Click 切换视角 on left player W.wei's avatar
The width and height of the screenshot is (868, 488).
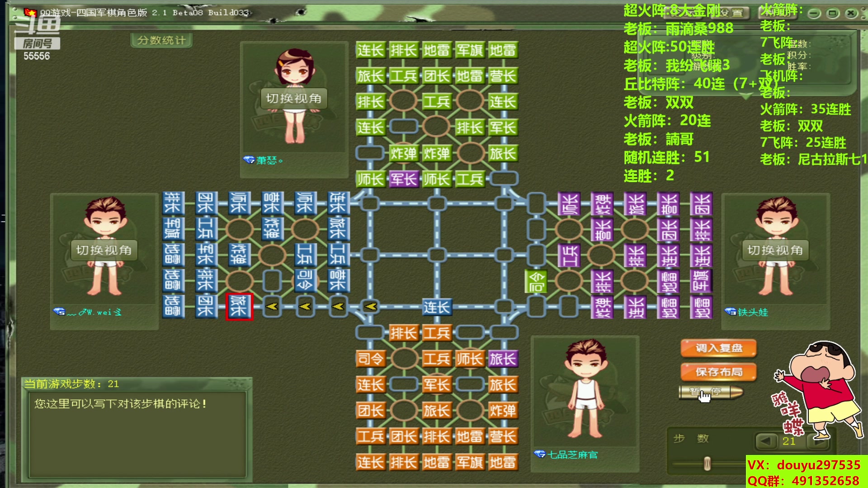[104, 250]
